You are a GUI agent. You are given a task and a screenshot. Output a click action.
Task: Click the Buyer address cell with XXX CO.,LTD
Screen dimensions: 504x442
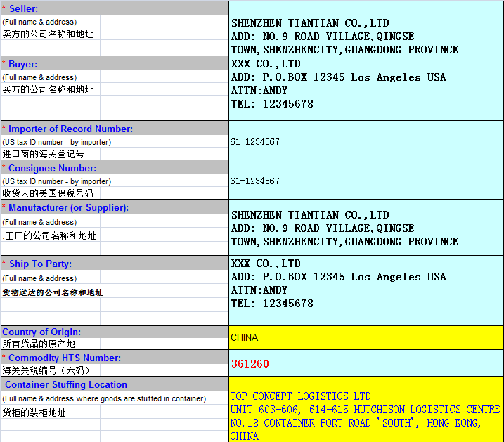click(366, 89)
